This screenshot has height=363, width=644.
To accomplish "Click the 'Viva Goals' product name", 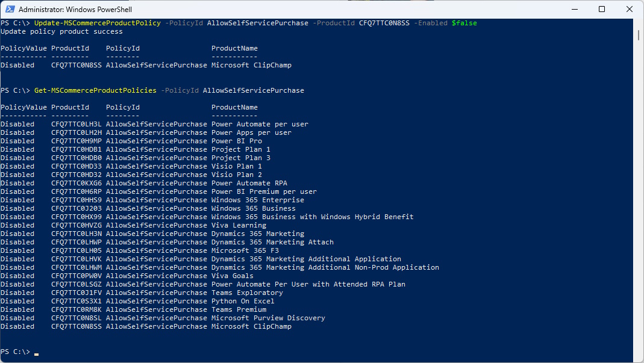I will tap(232, 276).
